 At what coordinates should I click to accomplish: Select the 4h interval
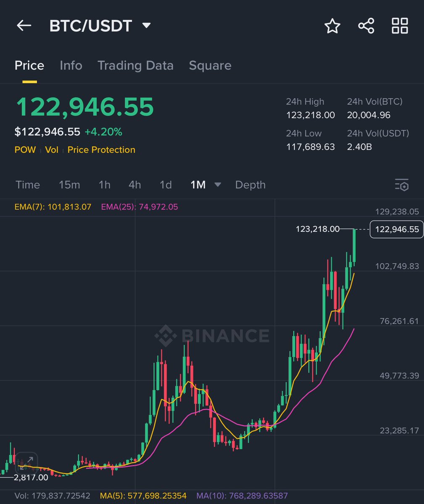[x=135, y=185]
